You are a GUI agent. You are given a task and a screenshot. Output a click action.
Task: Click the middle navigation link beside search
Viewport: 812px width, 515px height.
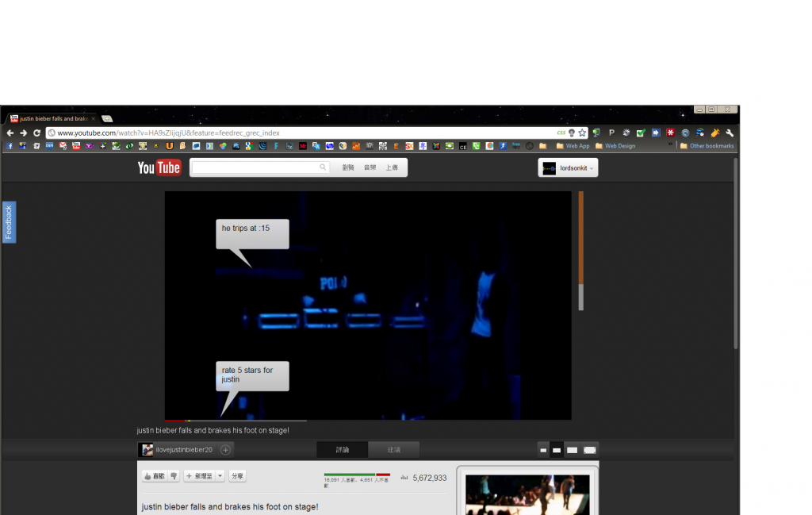[370, 167]
